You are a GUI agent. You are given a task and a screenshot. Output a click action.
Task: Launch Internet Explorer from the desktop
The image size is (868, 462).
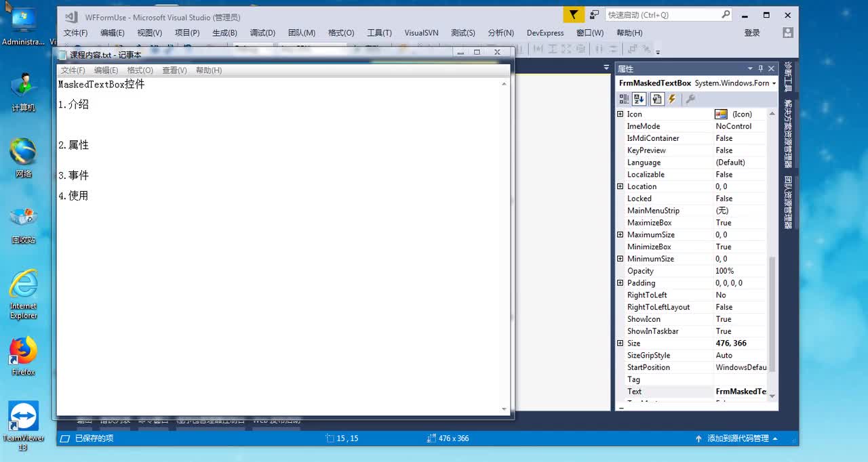coord(23,294)
